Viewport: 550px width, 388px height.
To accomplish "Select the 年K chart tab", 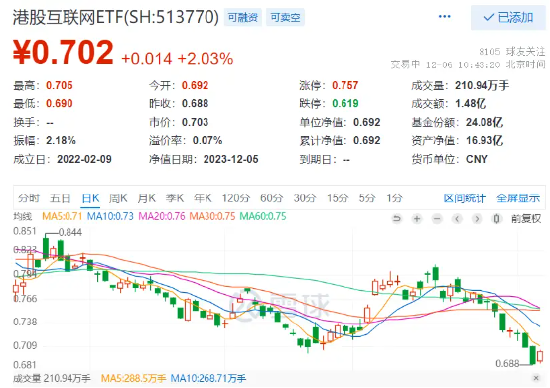I will coord(203,198).
